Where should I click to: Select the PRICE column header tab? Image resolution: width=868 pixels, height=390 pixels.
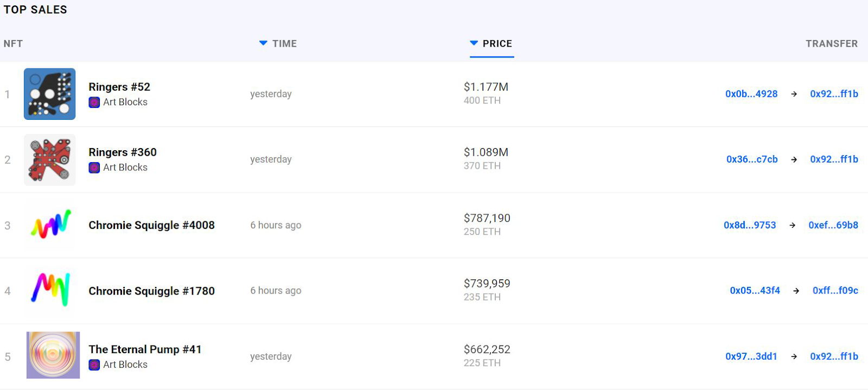click(497, 44)
